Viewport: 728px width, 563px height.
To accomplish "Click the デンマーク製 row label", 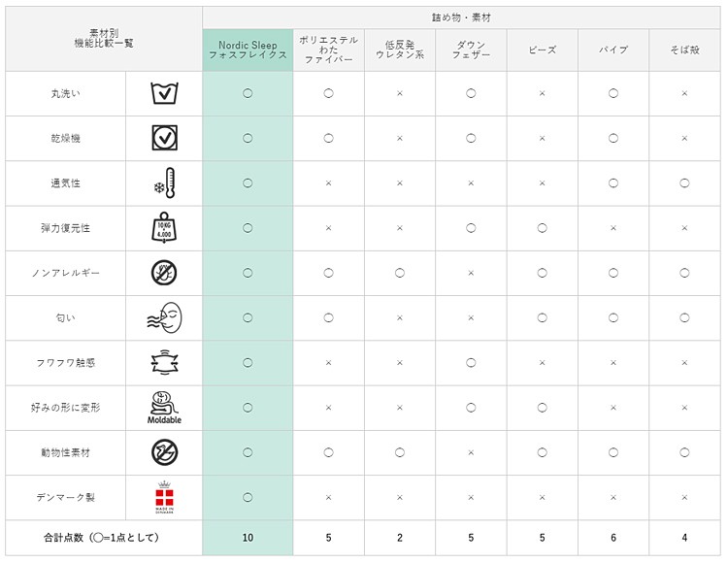I will tap(65, 497).
